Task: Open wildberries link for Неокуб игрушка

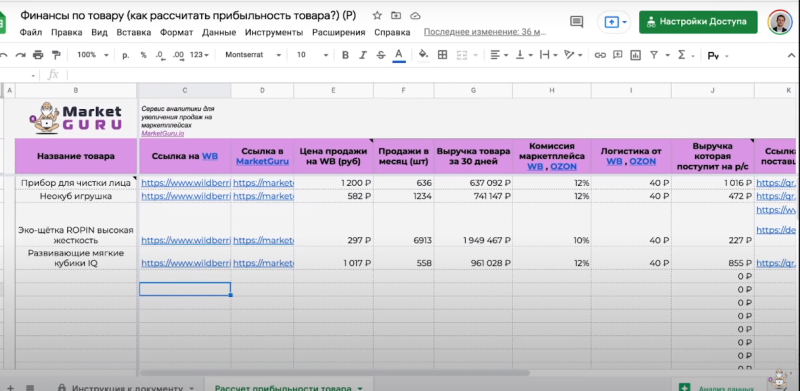Action: (x=186, y=196)
